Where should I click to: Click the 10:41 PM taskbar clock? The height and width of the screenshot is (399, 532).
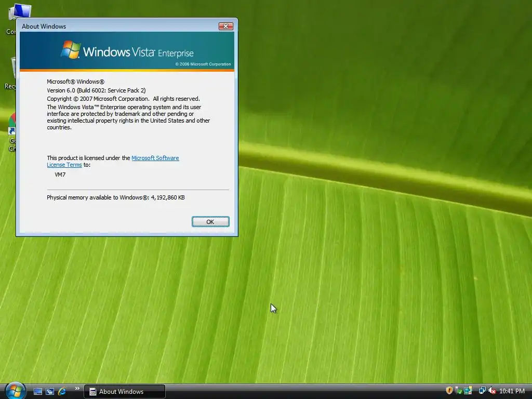click(x=512, y=391)
